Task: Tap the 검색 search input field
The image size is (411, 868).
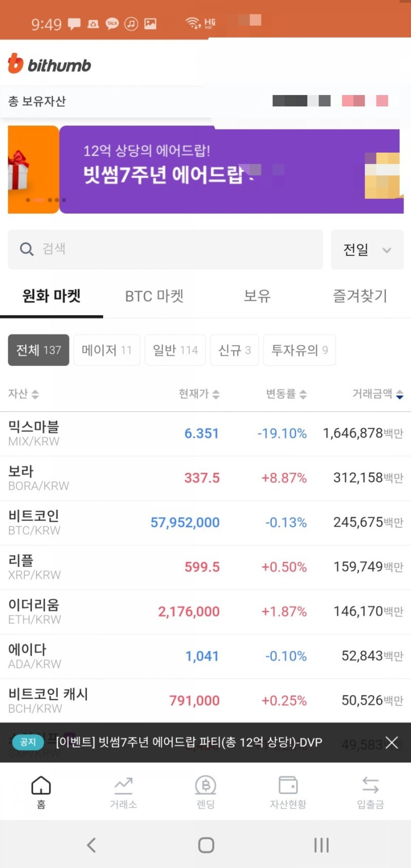Action: point(154,249)
